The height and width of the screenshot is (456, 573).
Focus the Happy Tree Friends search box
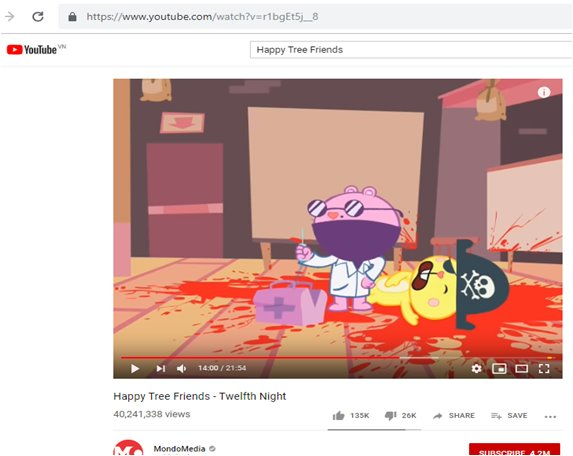click(411, 50)
